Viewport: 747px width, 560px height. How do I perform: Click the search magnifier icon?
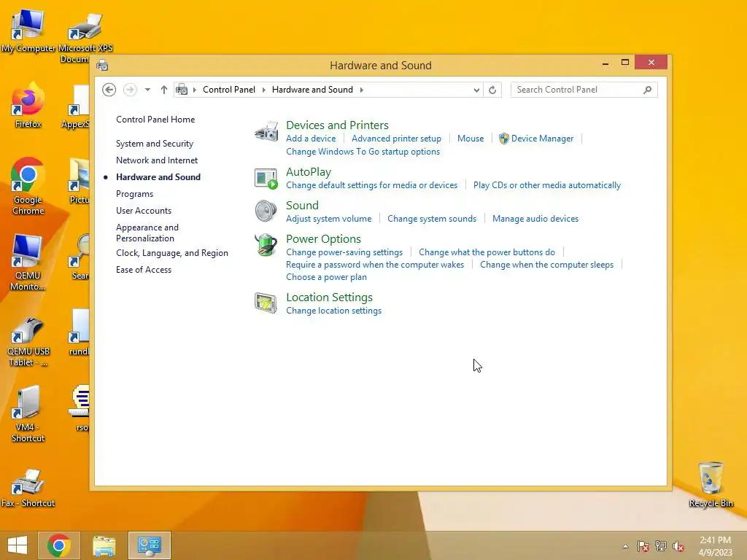point(647,90)
